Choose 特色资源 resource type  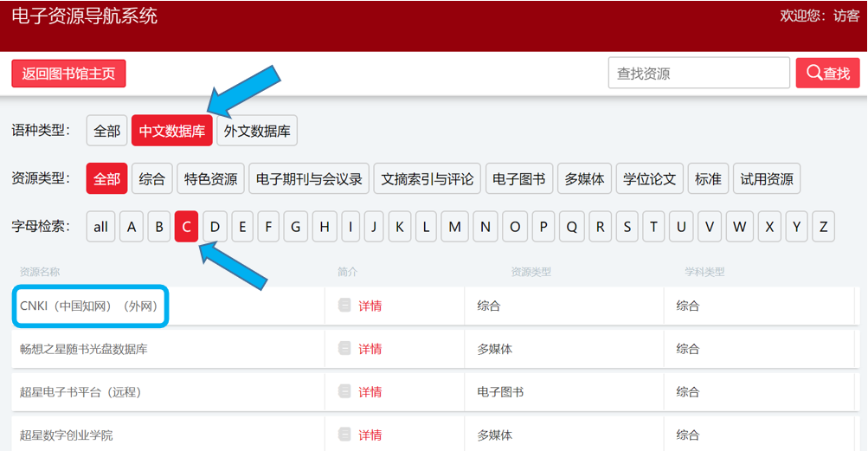pos(210,179)
